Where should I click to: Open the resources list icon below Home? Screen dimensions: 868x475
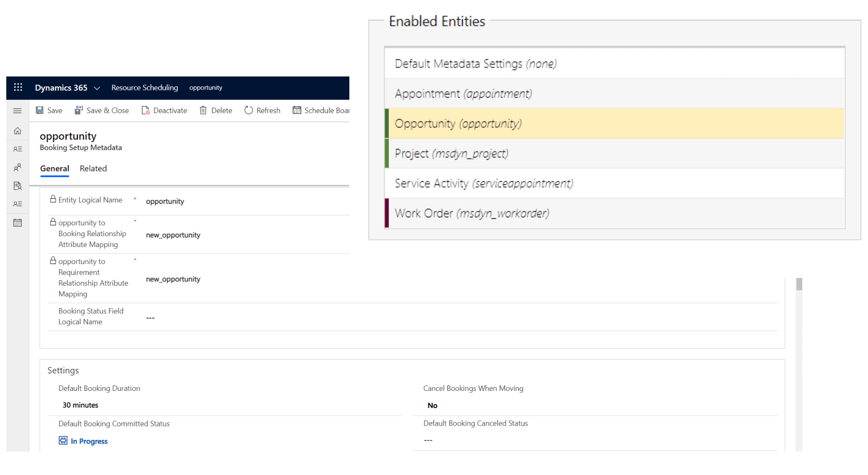(x=18, y=149)
